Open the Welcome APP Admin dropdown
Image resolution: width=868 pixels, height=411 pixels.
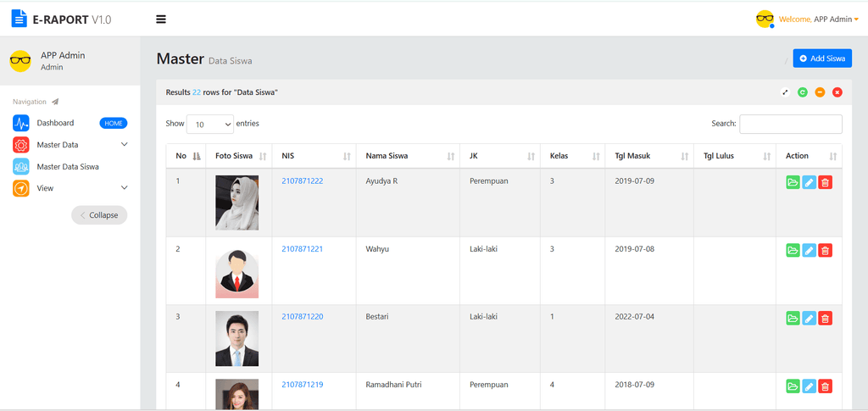point(818,19)
